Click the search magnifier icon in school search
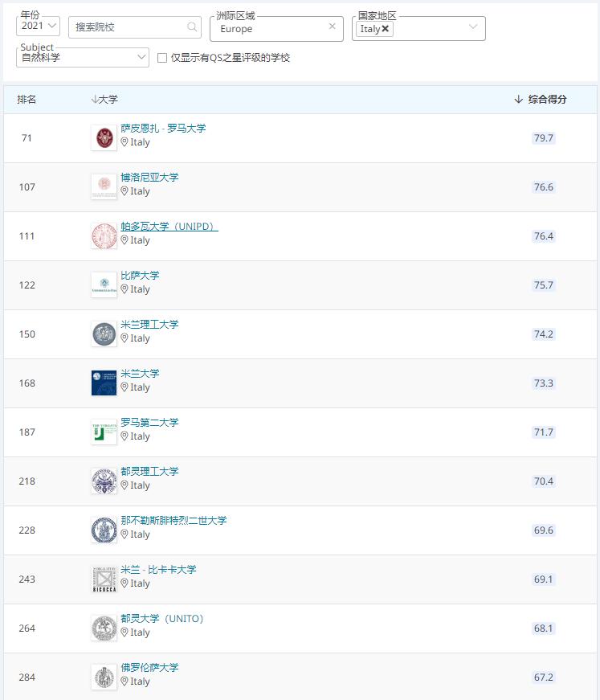 tap(192, 27)
